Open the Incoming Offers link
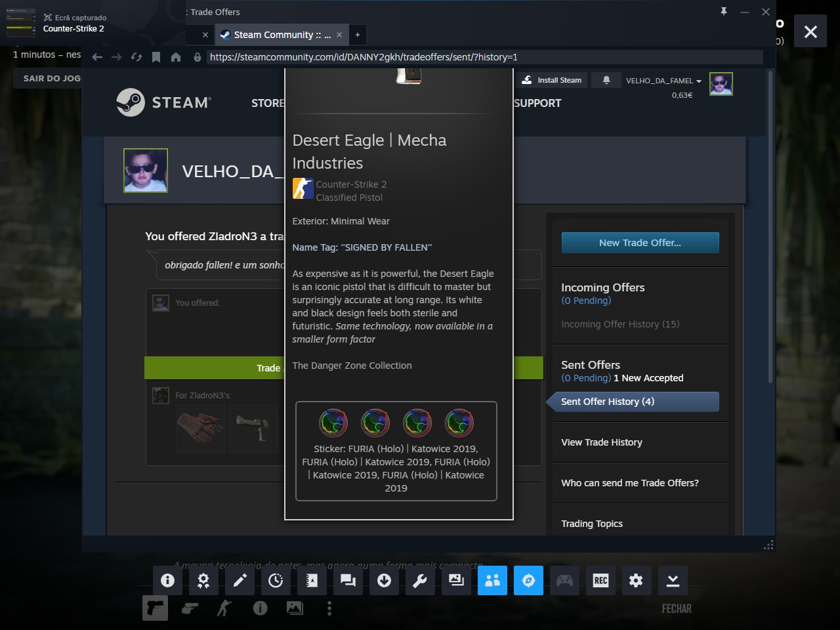 (602, 287)
